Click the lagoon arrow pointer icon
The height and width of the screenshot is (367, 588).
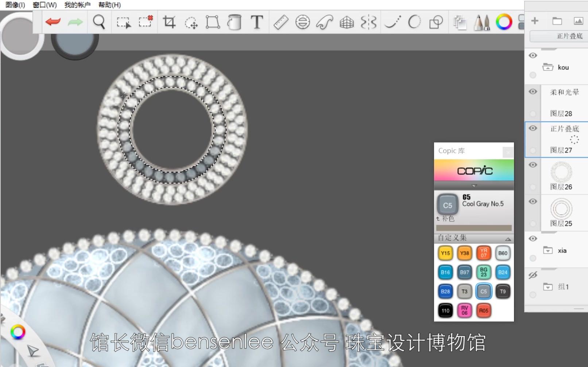[x=33, y=351]
